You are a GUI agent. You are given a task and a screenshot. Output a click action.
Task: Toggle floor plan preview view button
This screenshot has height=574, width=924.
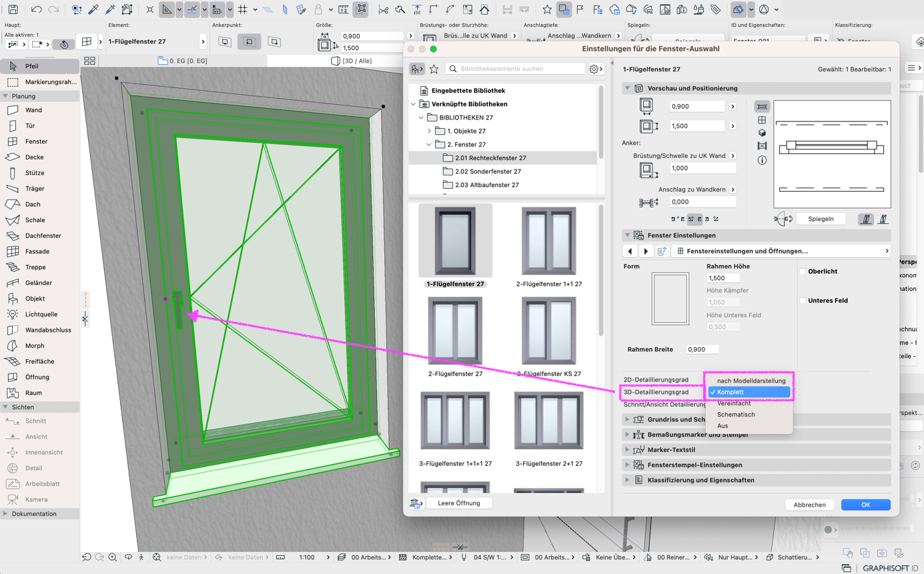(762, 107)
